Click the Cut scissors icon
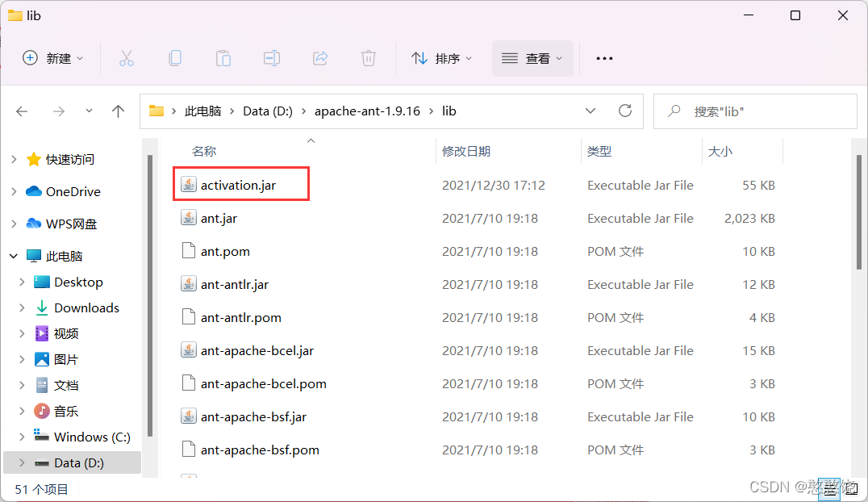868x502 pixels. (126, 58)
